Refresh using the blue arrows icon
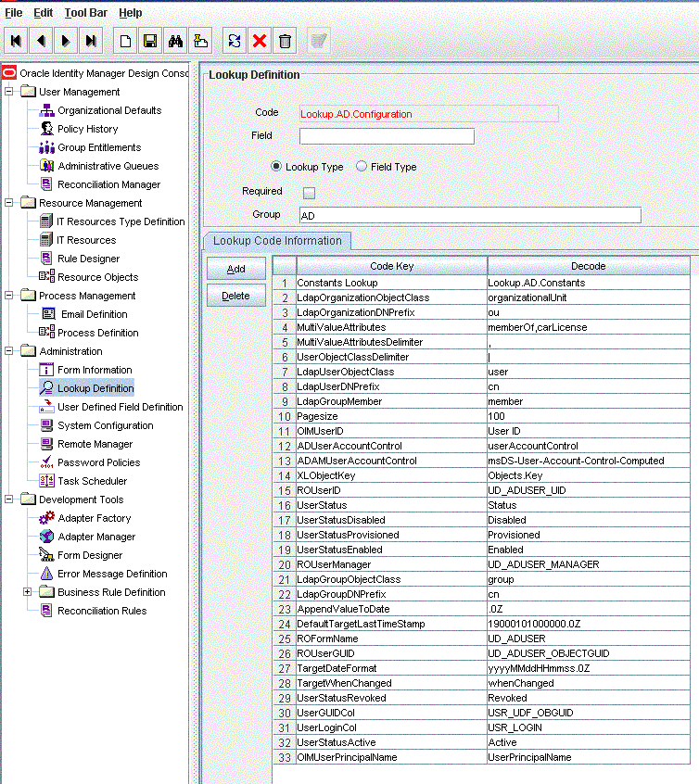 (235, 41)
